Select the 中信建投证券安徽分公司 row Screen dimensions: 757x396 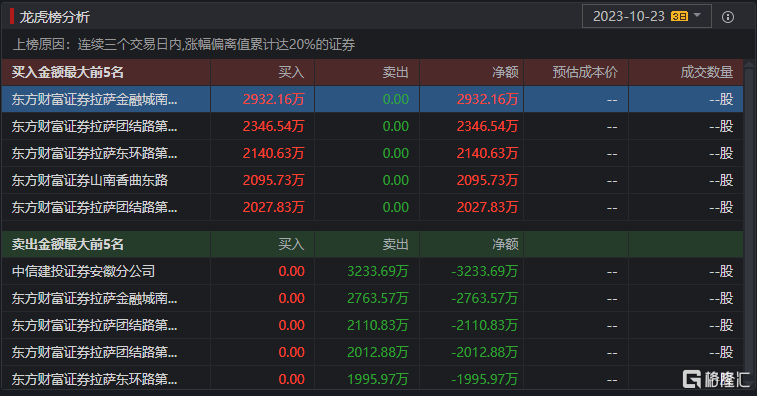coord(372,271)
